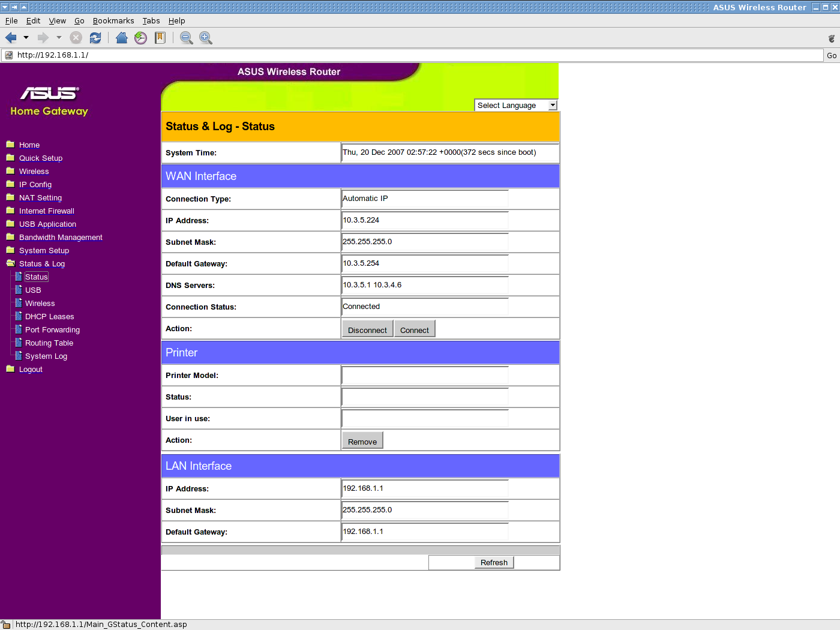Open the forward history dropdown arrow
Screen dimensions: 840x630
[x=59, y=38]
